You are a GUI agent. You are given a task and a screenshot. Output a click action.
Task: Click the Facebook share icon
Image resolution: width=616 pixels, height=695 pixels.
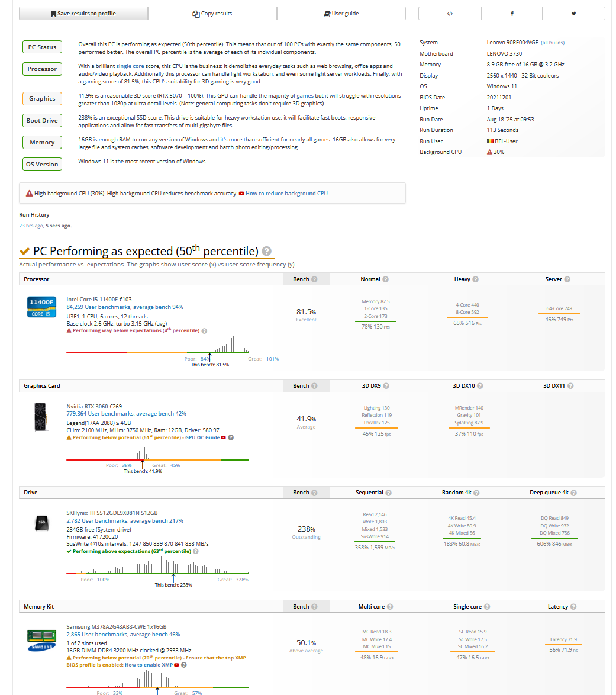(x=512, y=13)
